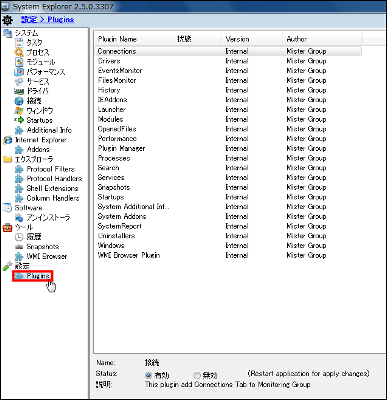This screenshot has height=400, width=387.
Task: Select the Plugins item in the tree
Action: [33, 276]
